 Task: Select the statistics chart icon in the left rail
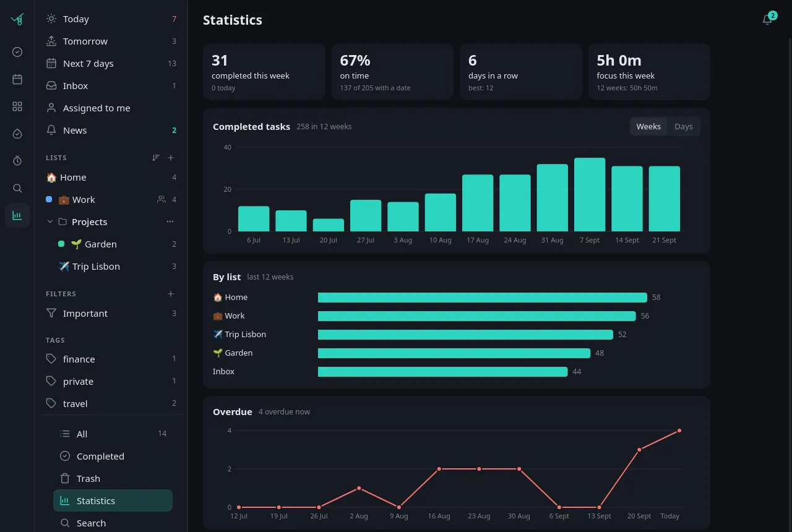point(17,215)
